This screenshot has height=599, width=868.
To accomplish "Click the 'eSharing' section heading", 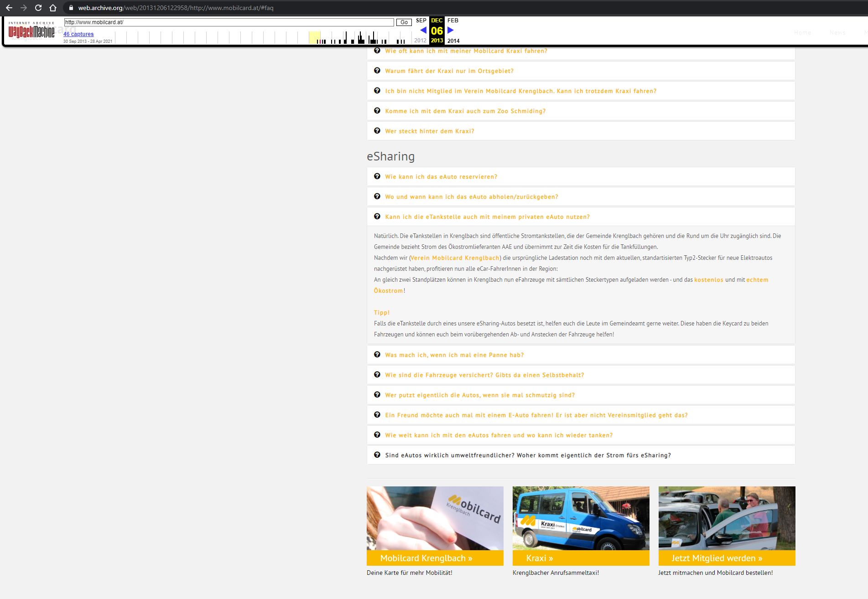I will [390, 156].
